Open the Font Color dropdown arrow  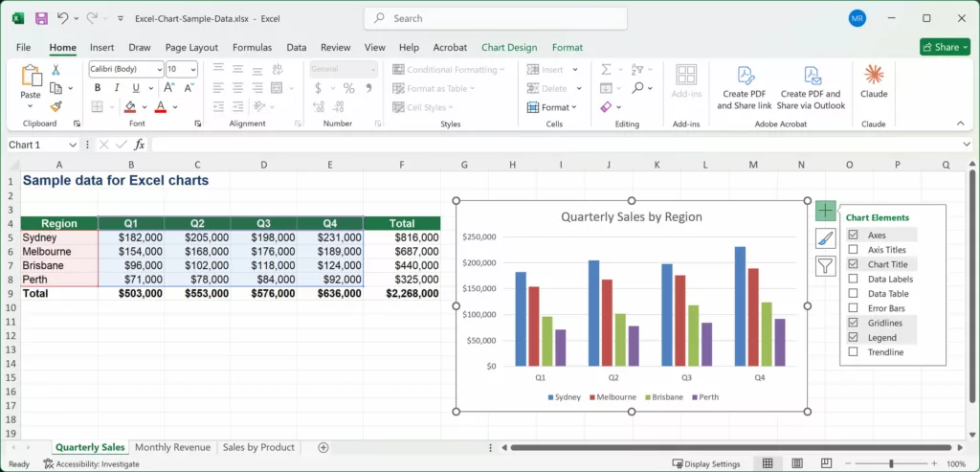pos(175,107)
